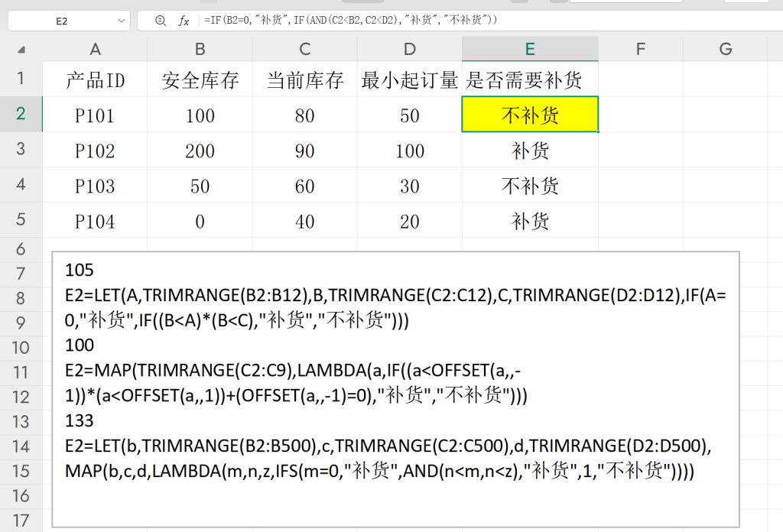Select row 2 header

(21, 114)
